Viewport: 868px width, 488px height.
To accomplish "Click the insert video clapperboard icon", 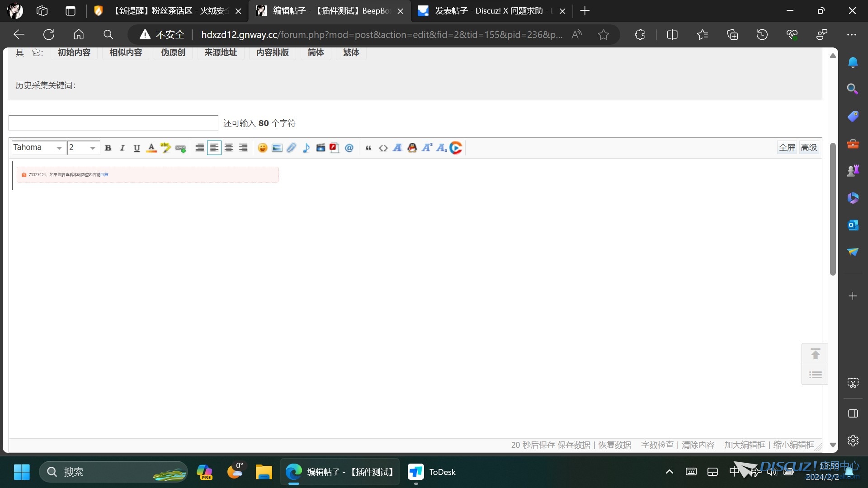I will pyautogui.click(x=321, y=148).
